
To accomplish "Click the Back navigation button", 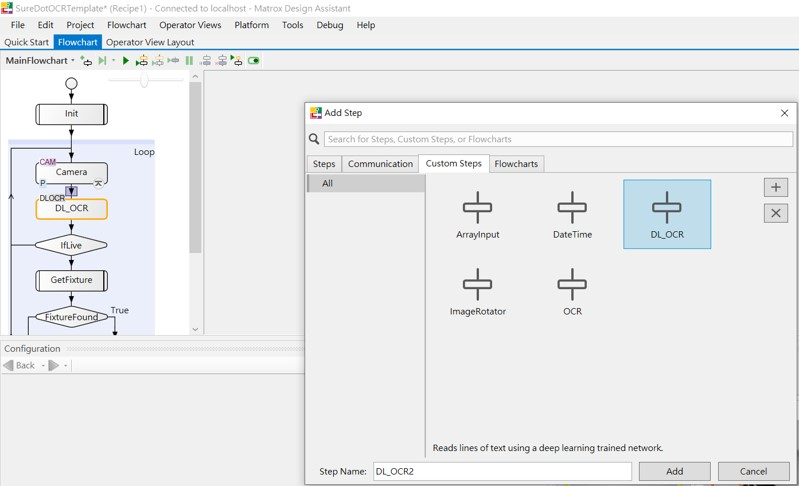I will pos(19,365).
